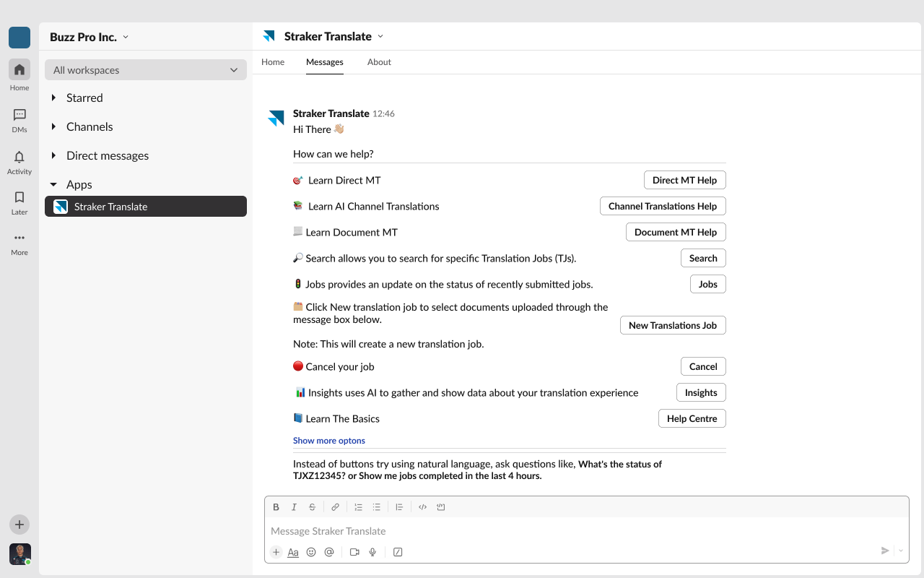Record an audio clip with microphone
Image resolution: width=924 pixels, height=578 pixels.
pyautogui.click(x=372, y=552)
